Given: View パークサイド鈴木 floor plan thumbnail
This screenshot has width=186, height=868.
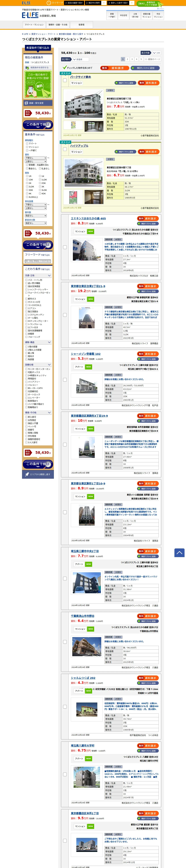Looking at the screenshot, I should click(73, 125).
